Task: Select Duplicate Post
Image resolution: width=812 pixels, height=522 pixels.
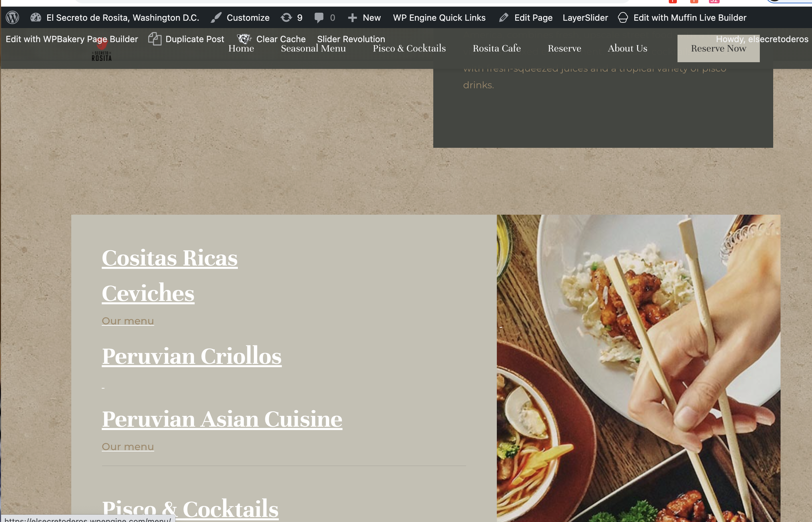Action: (195, 39)
